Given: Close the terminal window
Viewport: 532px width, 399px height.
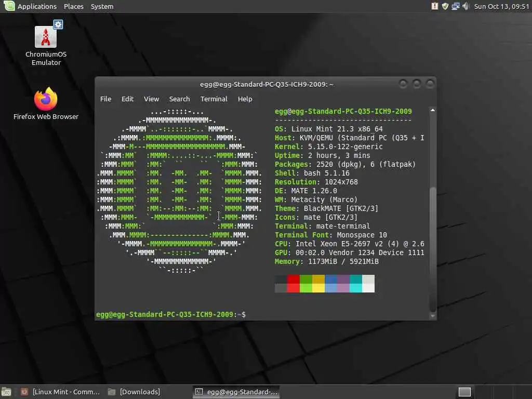Looking at the screenshot, I should coord(430,84).
